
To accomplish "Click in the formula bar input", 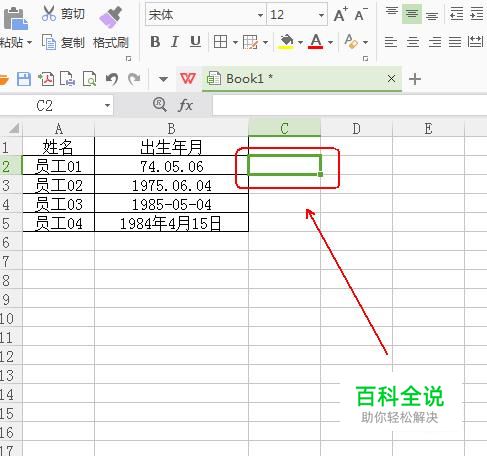I will tap(349, 105).
